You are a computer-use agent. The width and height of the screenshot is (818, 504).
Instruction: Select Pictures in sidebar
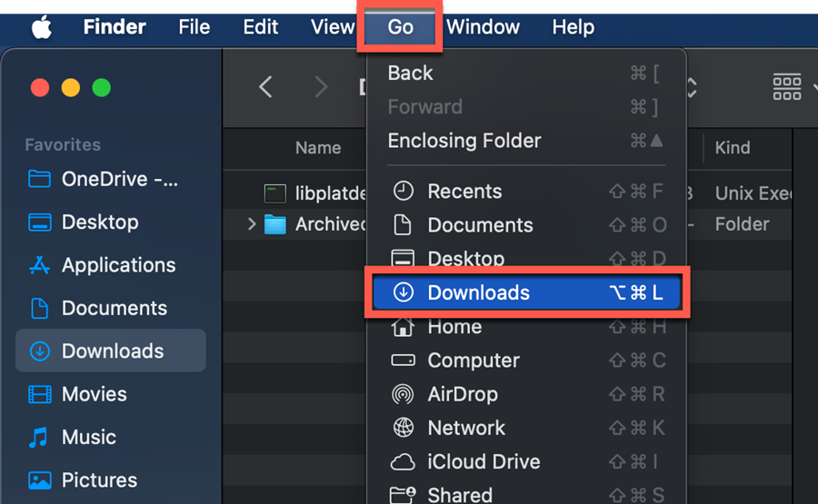[111, 480]
